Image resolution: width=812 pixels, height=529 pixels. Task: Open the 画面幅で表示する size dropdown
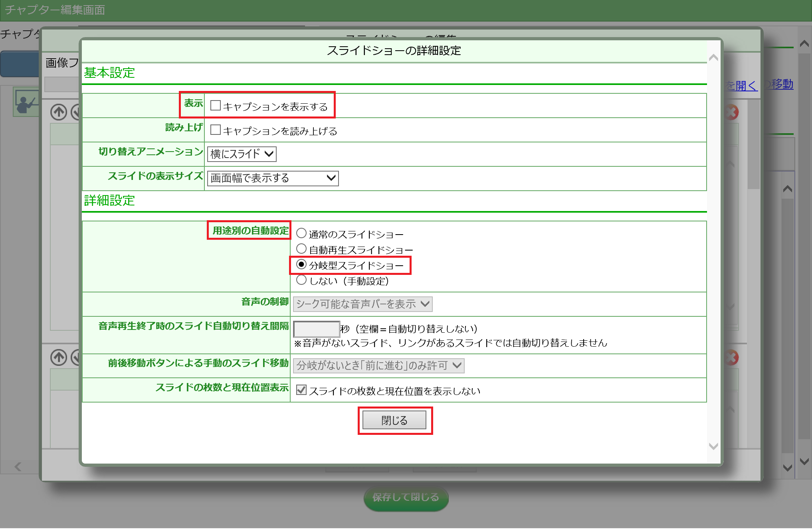[273, 178]
